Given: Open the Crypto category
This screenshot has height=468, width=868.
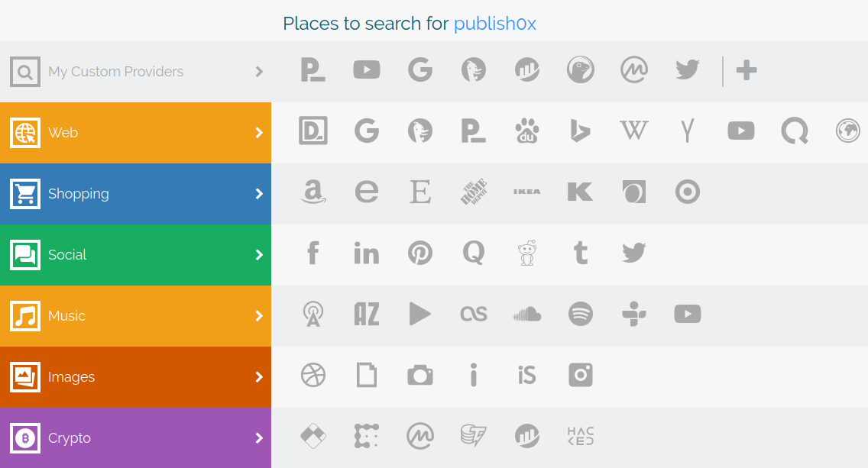Looking at the screenshot, I should pyautogui.click(x=136, y=438).
